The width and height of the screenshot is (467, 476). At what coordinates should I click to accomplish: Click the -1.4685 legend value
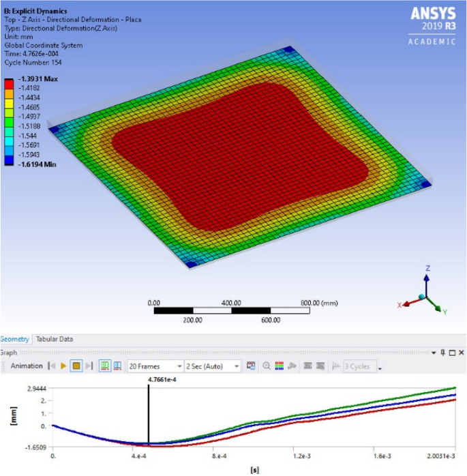coord(29,107)
